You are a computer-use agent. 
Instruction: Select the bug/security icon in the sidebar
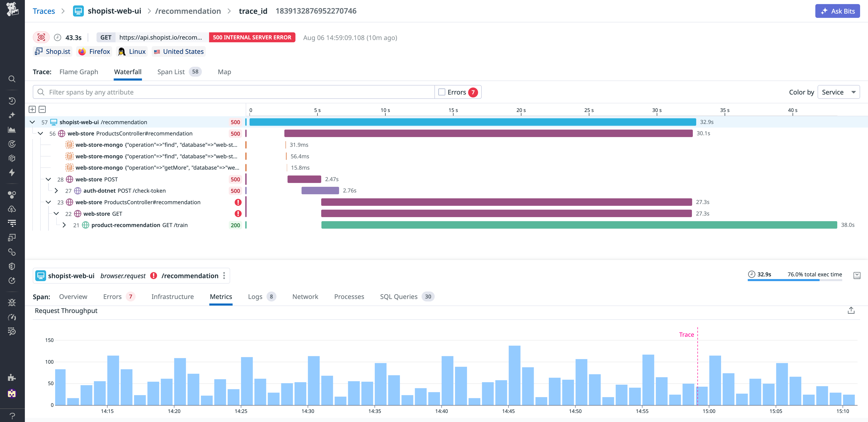click(x=12, y=302)
